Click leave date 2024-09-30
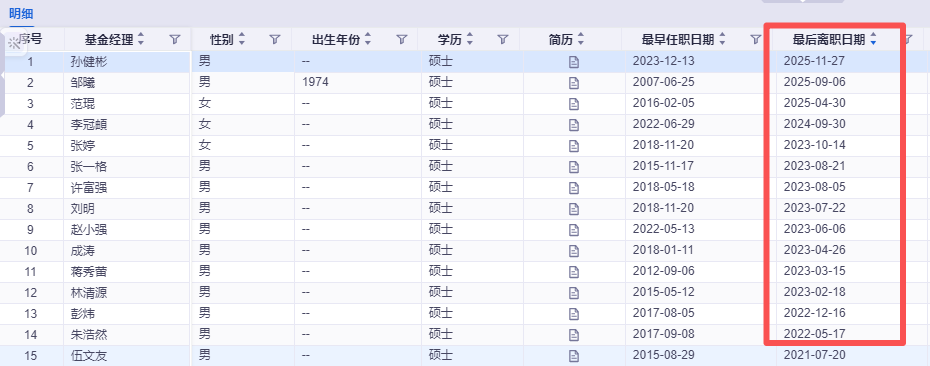 pos(814,124)
